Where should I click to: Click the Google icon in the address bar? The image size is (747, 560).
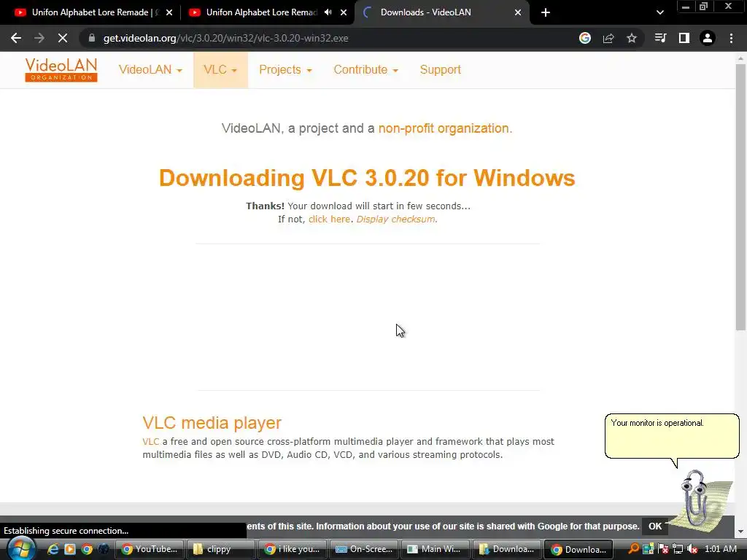pos(585,38)
